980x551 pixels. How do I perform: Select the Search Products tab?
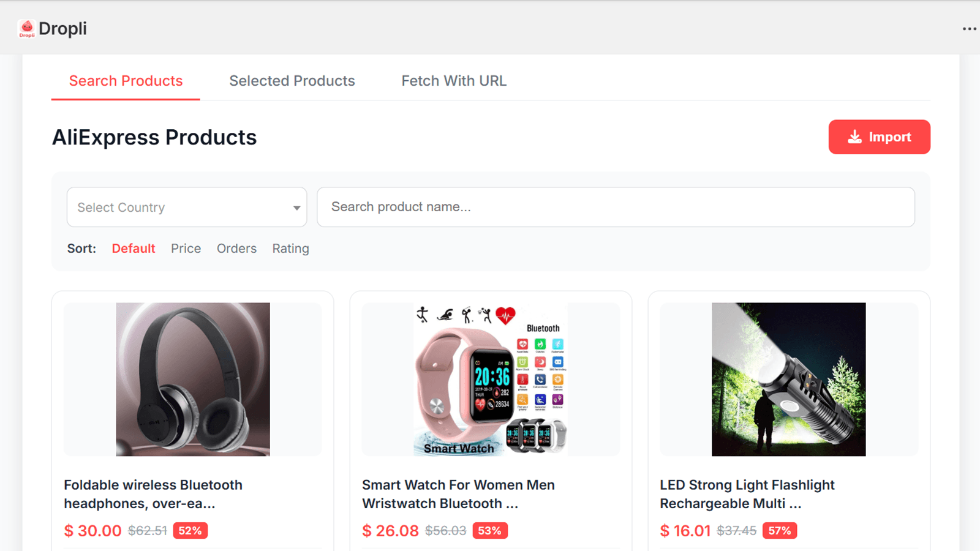[x=126, y=81]
